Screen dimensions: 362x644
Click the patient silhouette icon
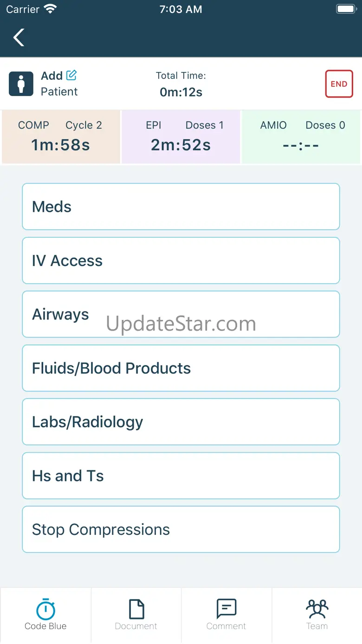point(21,84)
